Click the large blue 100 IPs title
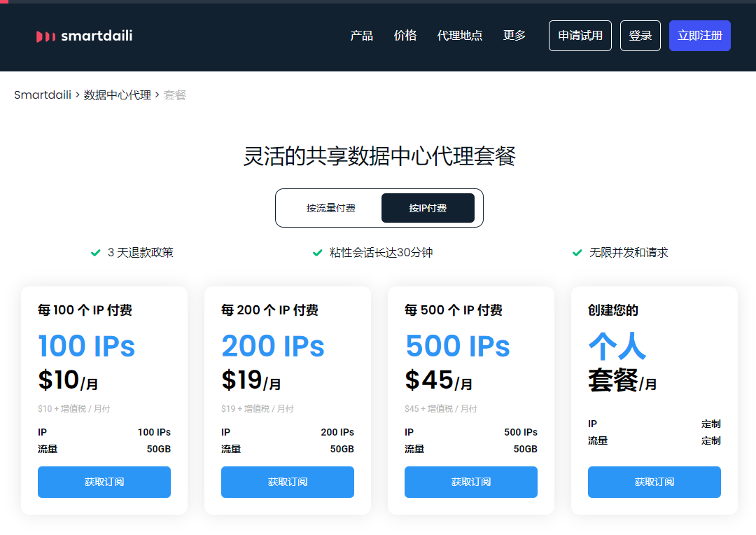This screenshot has width=756, height=535. pyautogui.click(x=87, y=346)
